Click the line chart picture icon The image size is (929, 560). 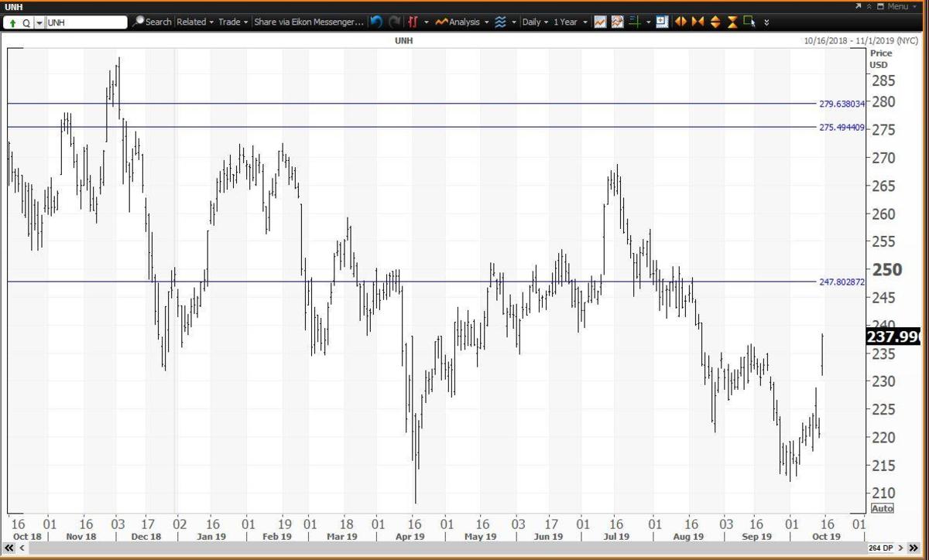tap(600, 22)
